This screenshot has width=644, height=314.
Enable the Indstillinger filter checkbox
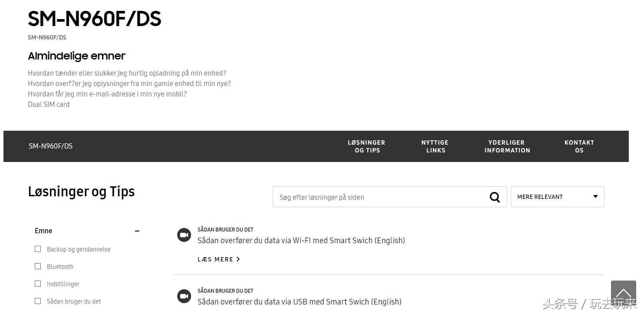pos(38,284)
